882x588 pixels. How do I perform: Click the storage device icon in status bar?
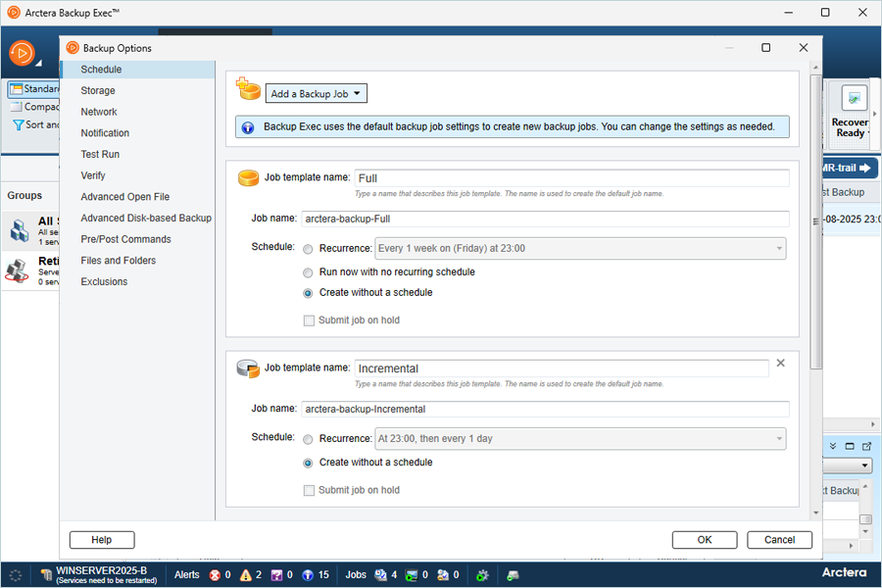click(x=513, y=575)
